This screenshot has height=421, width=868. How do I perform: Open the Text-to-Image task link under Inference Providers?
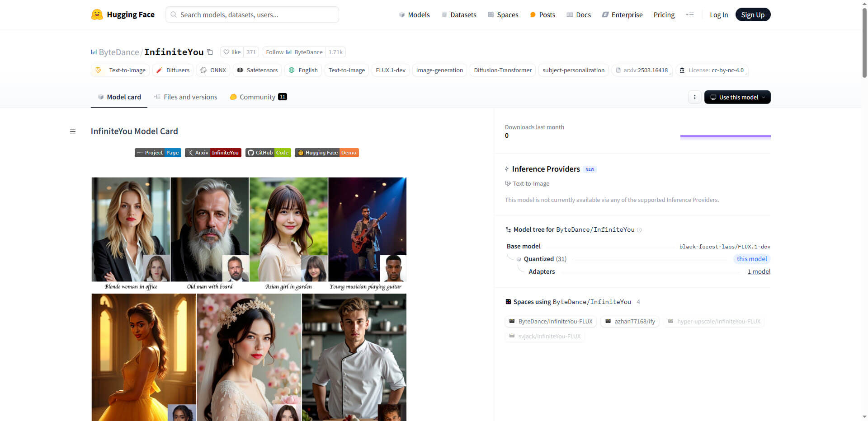click(x=527, y=184)
